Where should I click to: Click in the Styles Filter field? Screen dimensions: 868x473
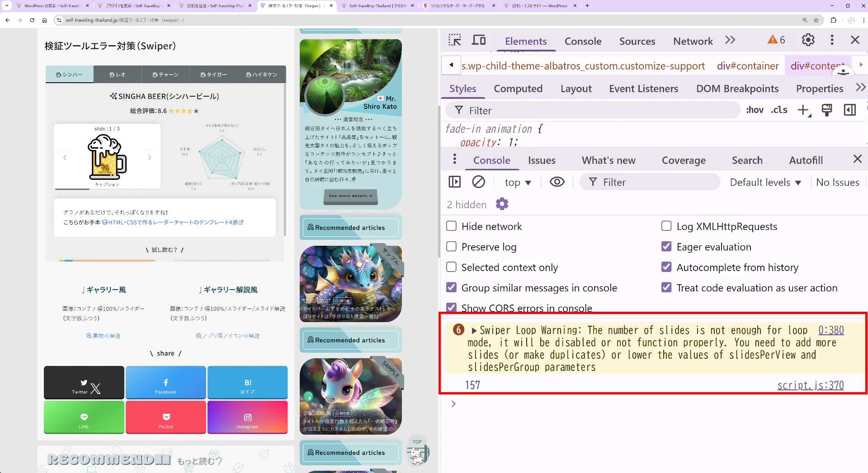(592, 110)
